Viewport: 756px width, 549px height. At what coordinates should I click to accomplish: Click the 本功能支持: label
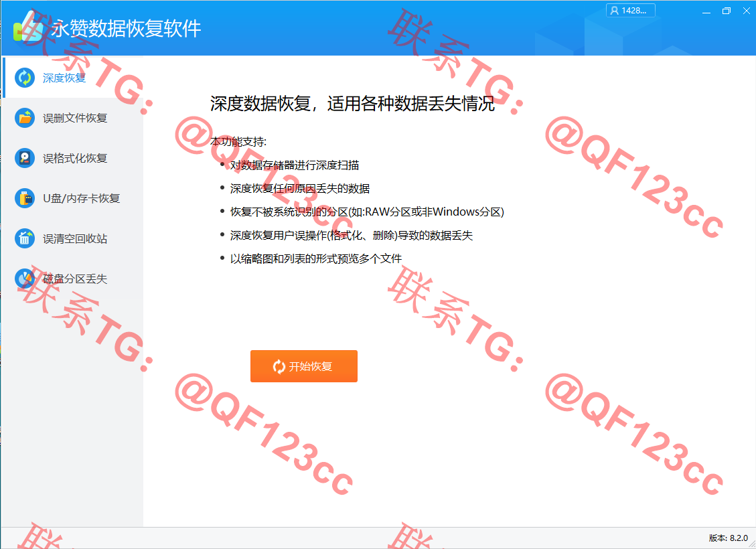click(x=238, y=142)
